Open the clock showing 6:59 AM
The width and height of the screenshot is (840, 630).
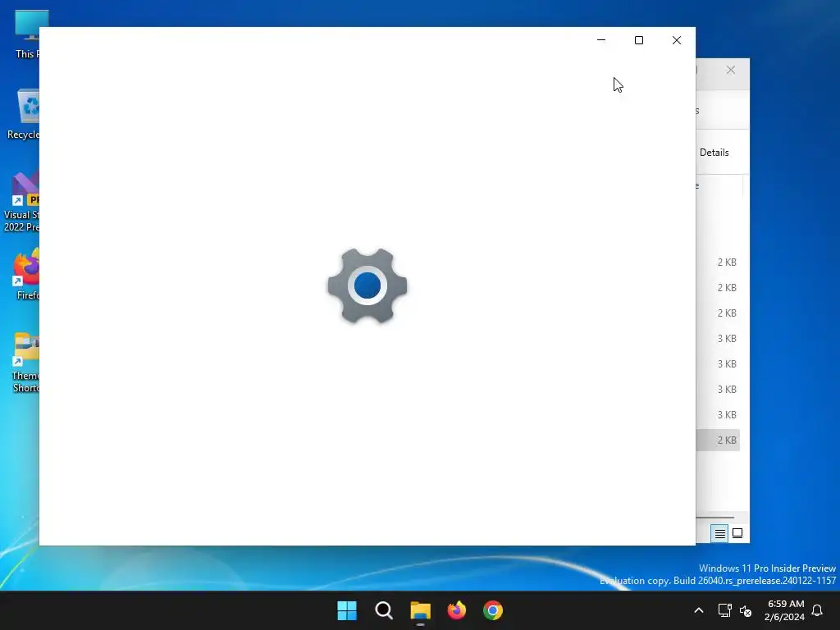click(x=784, y=610)
